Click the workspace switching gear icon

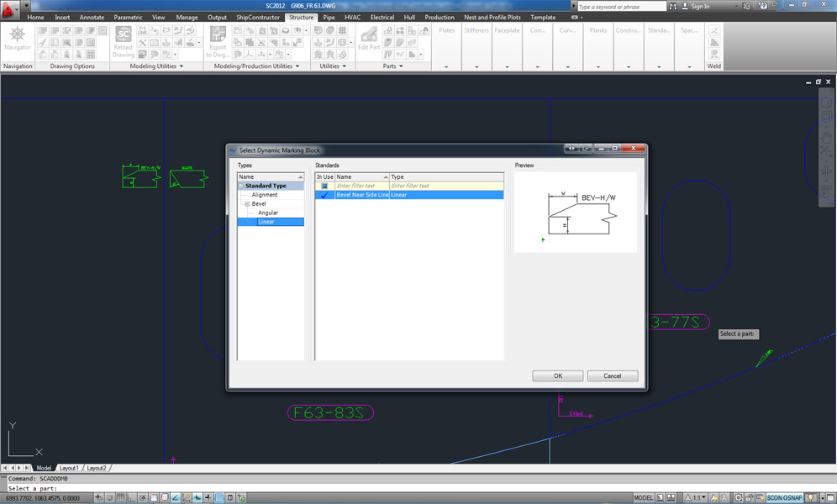pos(738,497)
